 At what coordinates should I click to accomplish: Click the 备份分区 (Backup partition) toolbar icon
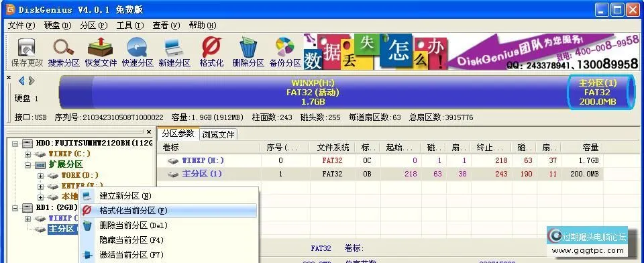click(285, 47)
